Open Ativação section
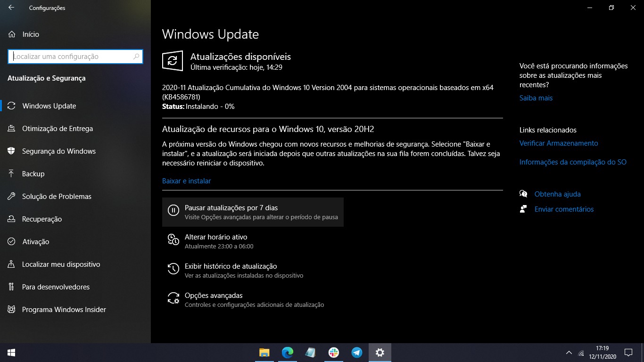644x362 pixels. click(75, 242)
